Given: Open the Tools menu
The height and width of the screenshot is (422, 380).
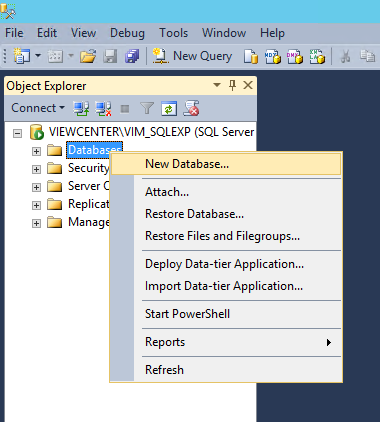Looking at the screenshot, I should [173, 33].
